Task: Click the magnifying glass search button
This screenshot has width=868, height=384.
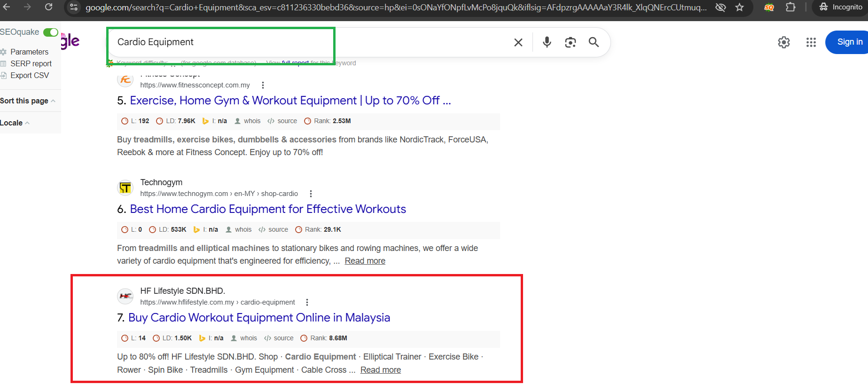Action: point(594,42)
